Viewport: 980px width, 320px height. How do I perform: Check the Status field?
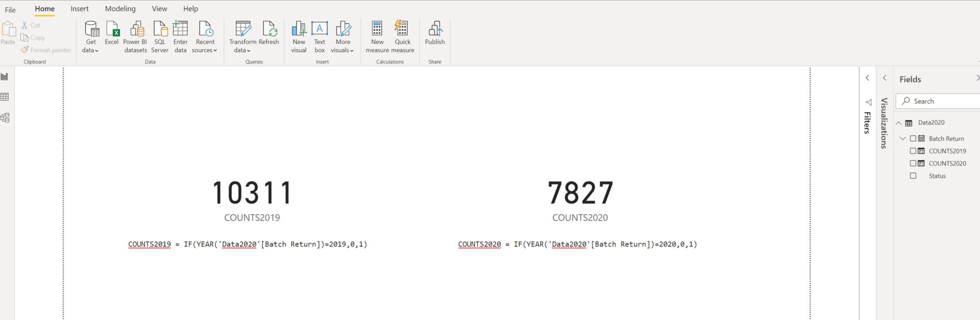pos(913,176)
